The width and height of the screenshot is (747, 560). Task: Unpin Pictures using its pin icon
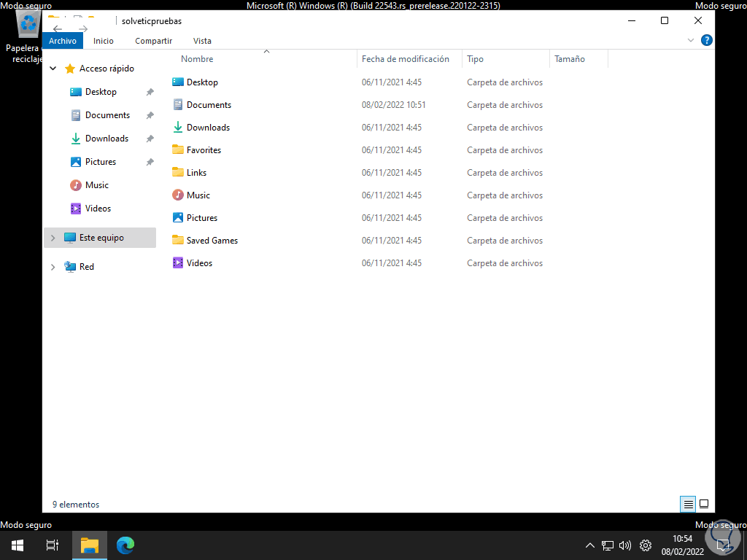coord(150,162)
